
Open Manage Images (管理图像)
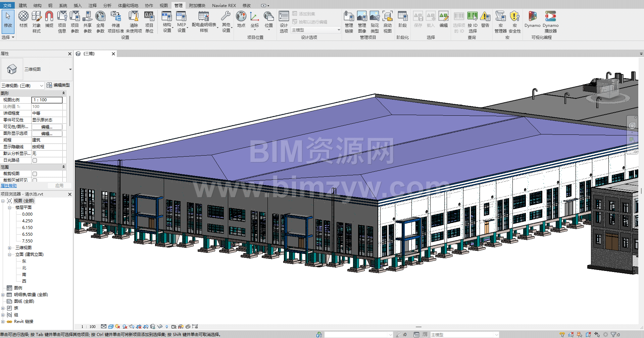(362, 22)
